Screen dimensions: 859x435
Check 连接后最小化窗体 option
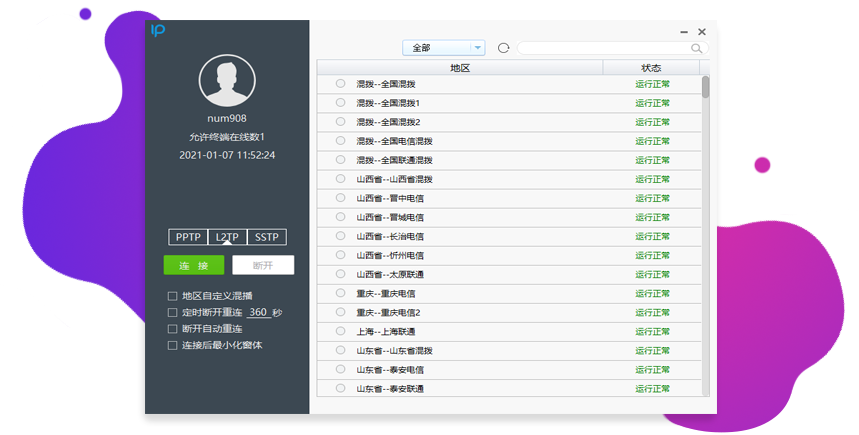tap(173, 345)
